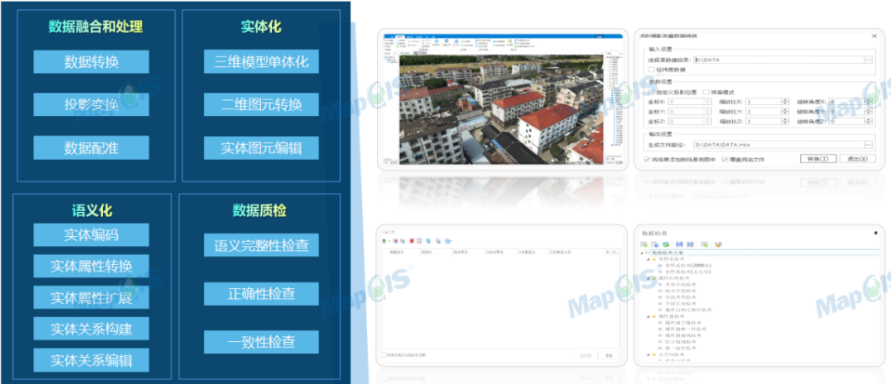Click the 转换(T) button
The image size is (894, 384).
(818, 159)
